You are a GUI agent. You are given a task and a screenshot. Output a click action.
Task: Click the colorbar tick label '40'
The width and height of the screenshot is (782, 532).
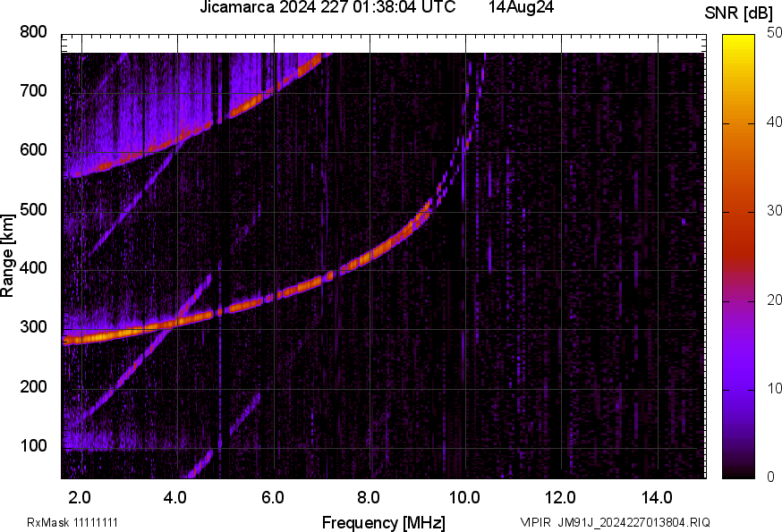(774, 122)
